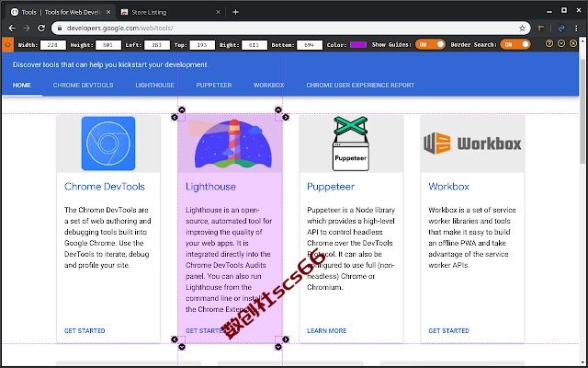Click bottom-right right-arrow resize handle of ruler

click(286, 339)
